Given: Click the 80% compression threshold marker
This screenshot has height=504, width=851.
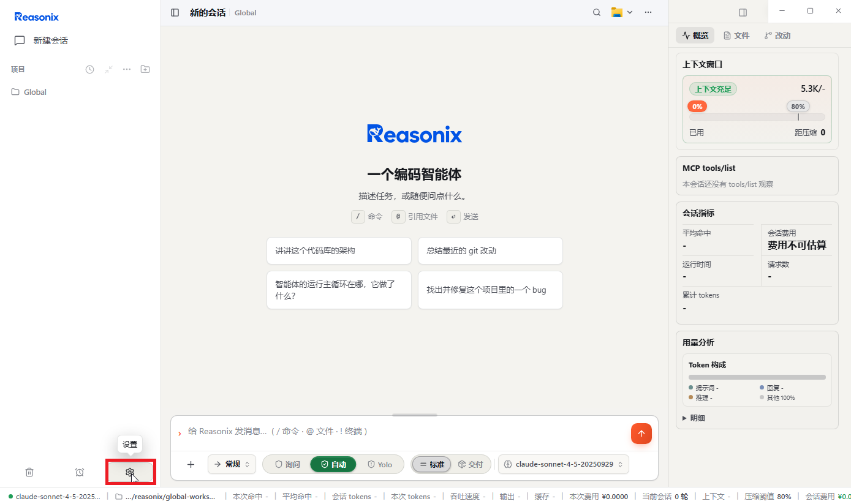Looking at the screenshot, I should click(798, 107).
